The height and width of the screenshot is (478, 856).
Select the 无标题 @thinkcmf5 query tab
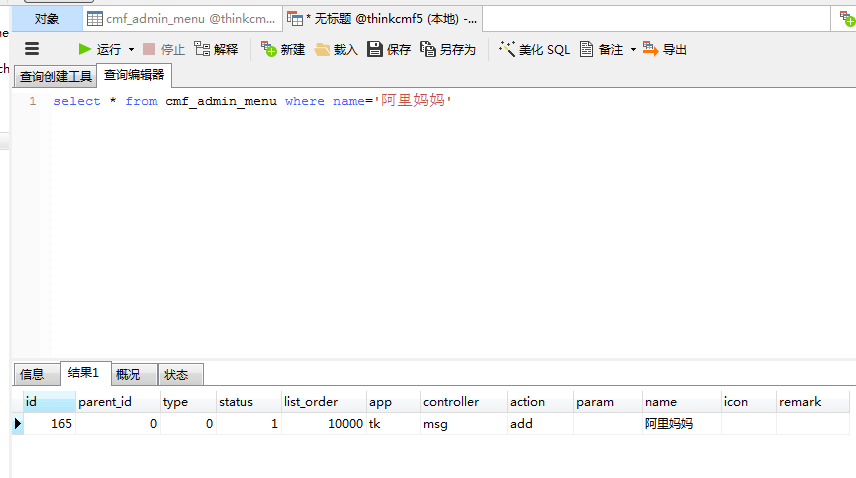pos(382,19)
